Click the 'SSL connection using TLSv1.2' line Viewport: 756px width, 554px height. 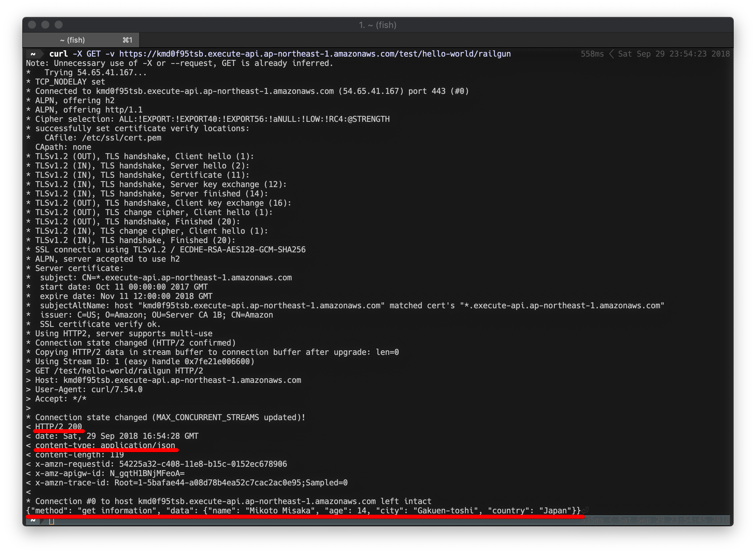[166, 250]
